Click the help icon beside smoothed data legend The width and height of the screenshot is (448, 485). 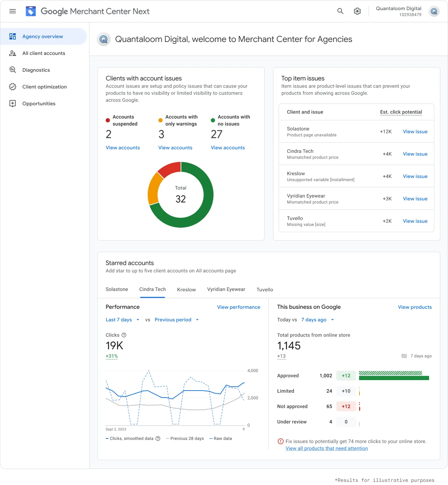coord(158,438)
